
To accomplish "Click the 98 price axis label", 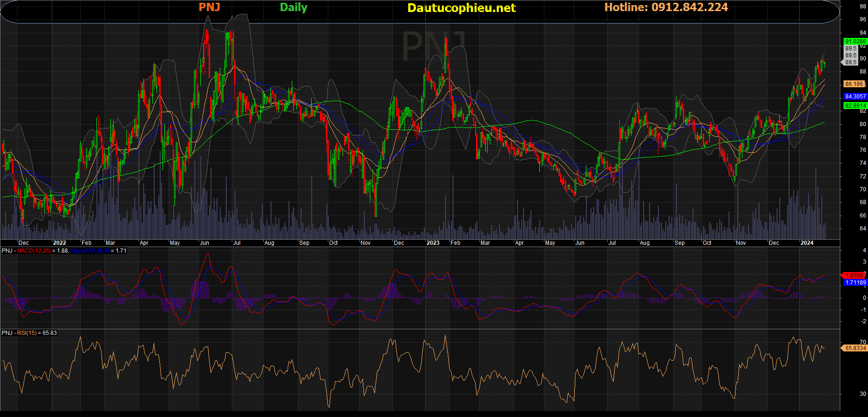I will click(862, 6).
